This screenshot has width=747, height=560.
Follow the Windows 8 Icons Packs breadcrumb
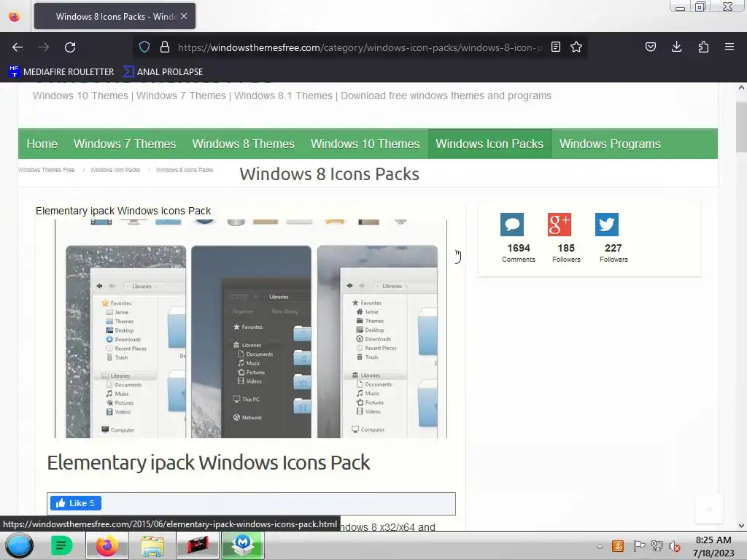click(185, 170)
